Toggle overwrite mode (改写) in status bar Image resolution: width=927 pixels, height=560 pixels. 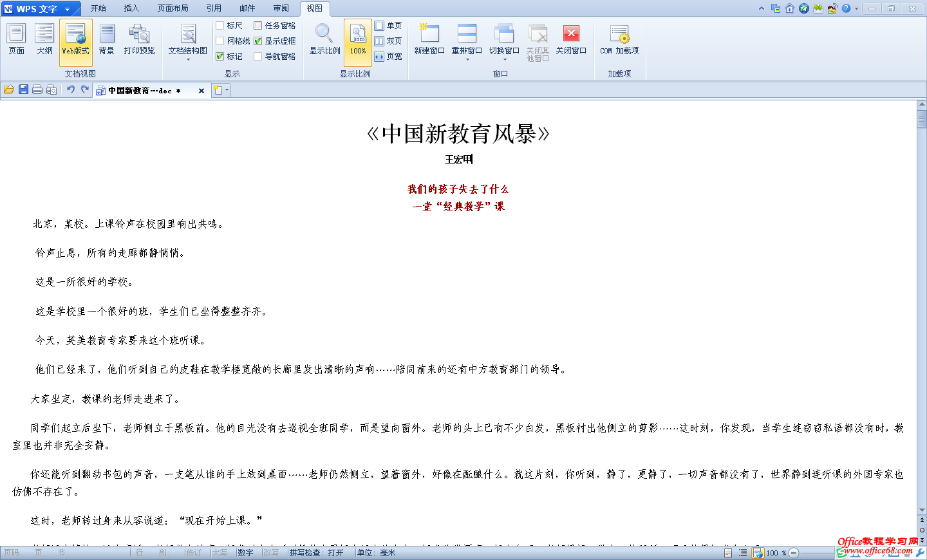click(271, 553)
